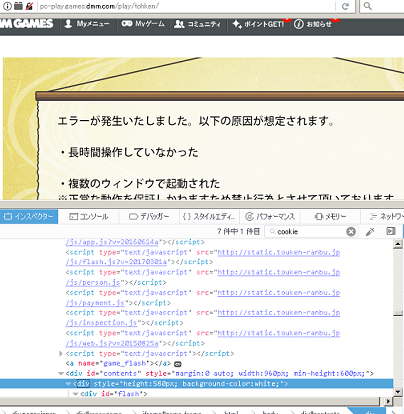This screenshot has height=414, width=404.
Task: Click the 複数のウィンドウで起動された bullet text
Action: coord(144,183)
